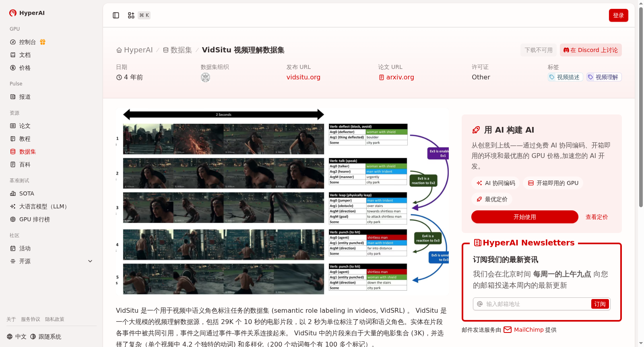Click the clock icon beside 4 年前

(119, 77)
